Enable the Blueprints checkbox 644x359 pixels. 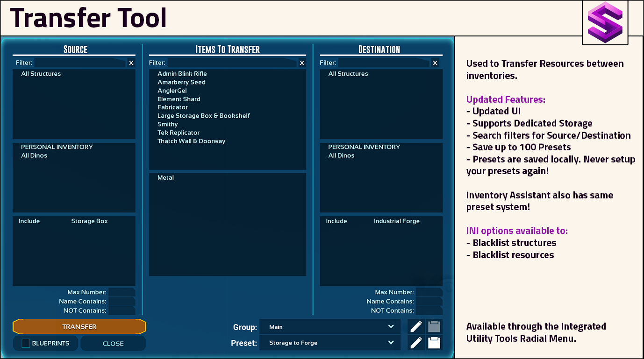26,344
